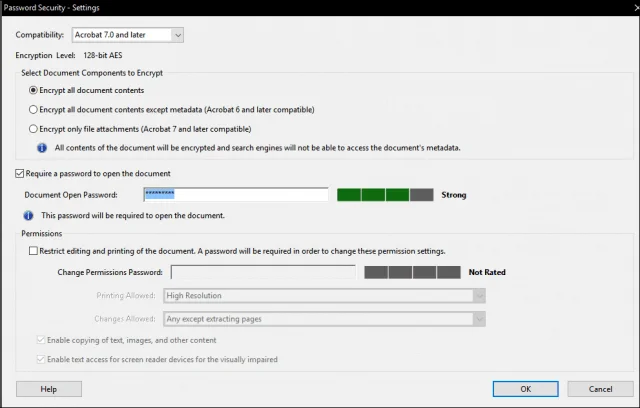Screen dimensions: 640x408
Task: Click Select Document Components to Encrypt heading
Action: (92, 73)
